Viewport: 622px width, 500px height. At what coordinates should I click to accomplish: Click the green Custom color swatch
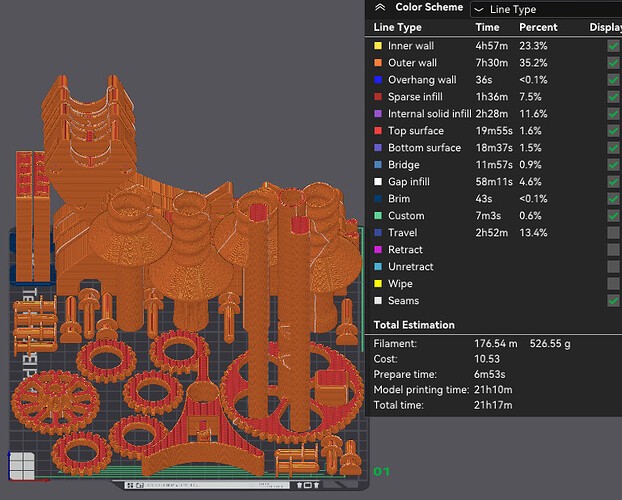click(x=377, y=216)
